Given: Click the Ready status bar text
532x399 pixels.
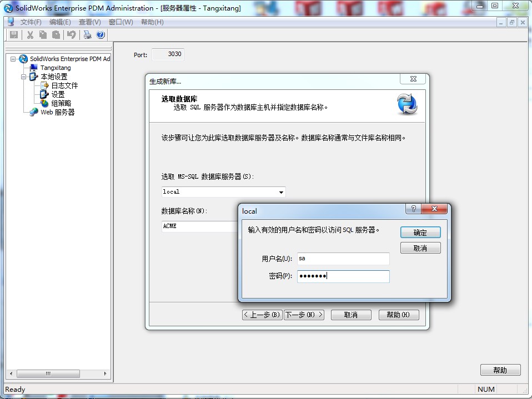Looking at the screenshot, I should pyautogui.click(x=15, y=389).
